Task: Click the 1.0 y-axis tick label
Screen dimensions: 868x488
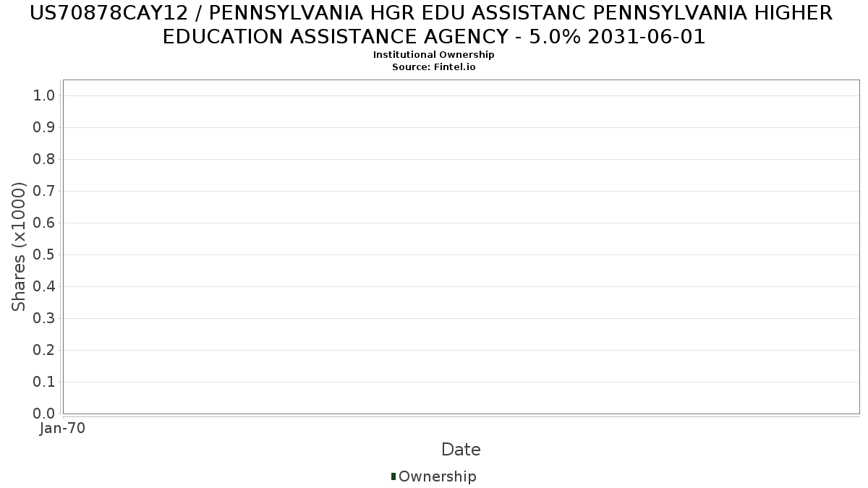Action: click(44, 95)
